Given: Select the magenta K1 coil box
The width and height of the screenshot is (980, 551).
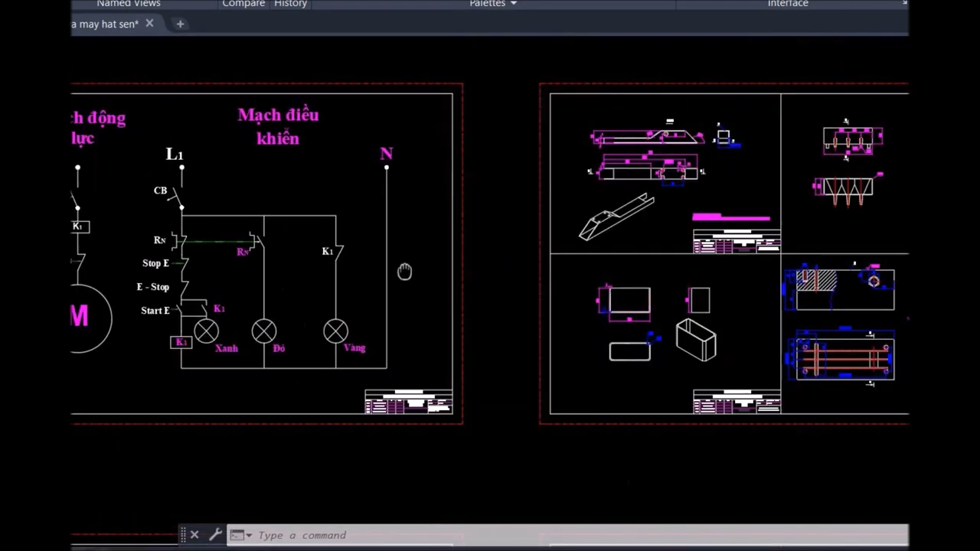Looking at the screenshot, I should [181, 342].
